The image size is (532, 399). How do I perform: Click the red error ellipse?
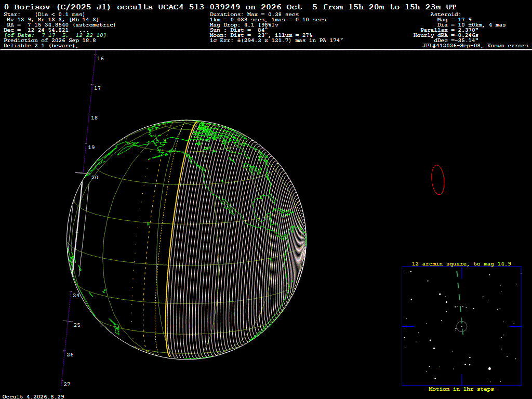point(437,180)
